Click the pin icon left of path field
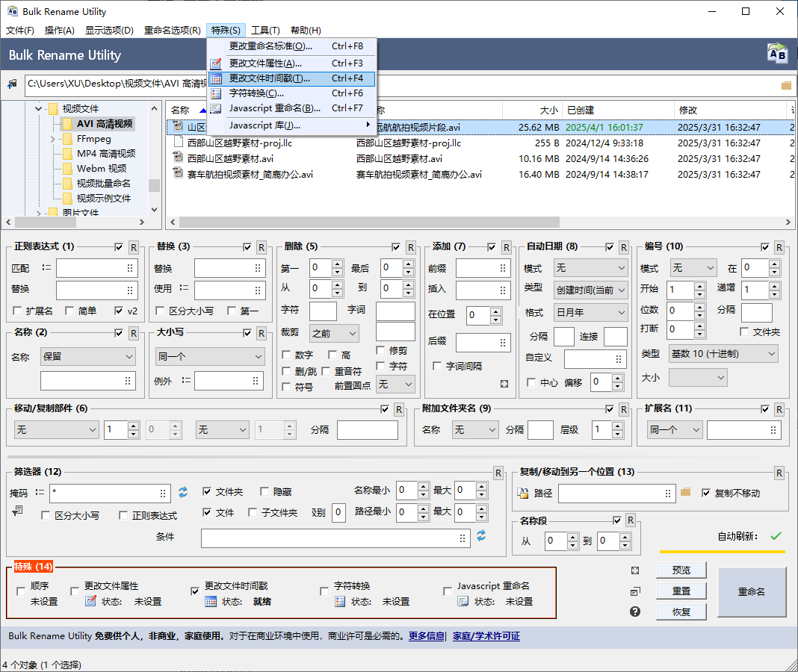 (x=12, y=84)
